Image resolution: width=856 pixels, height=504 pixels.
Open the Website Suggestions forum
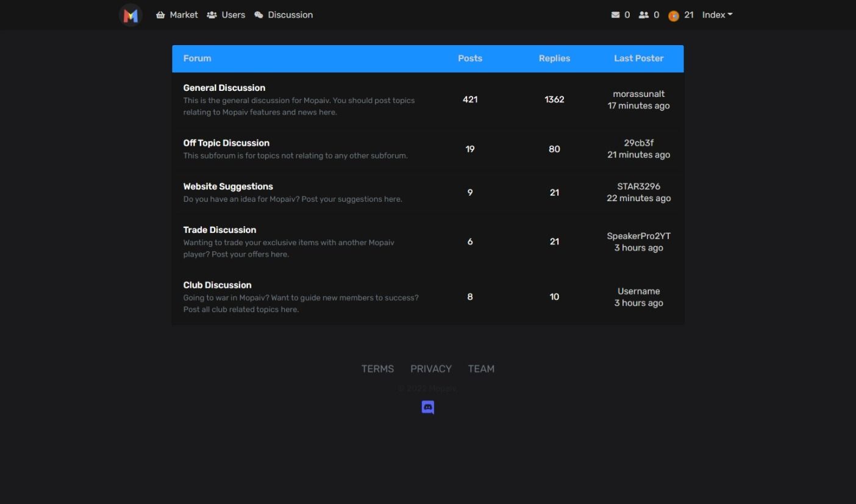click(x=228, y=186)
